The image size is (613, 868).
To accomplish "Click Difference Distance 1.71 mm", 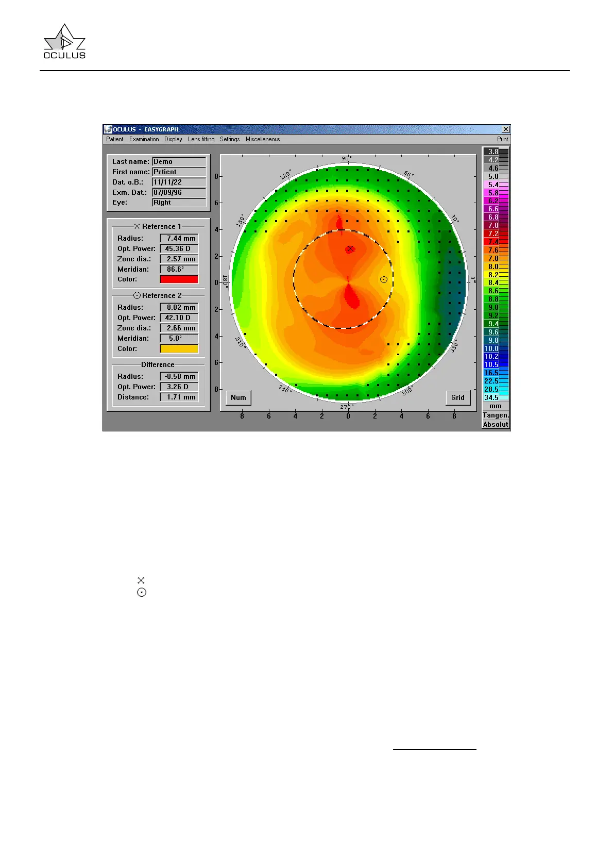I will tap(179, 397).
